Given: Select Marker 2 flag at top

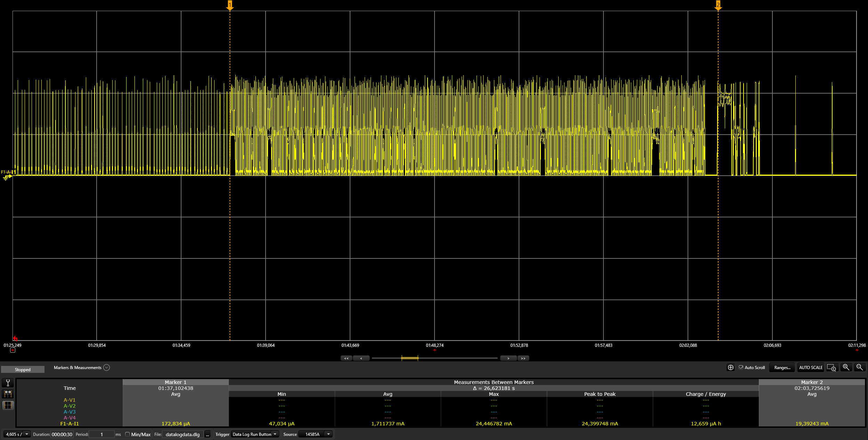Looking at the screenshot, I should coord(718,5).
